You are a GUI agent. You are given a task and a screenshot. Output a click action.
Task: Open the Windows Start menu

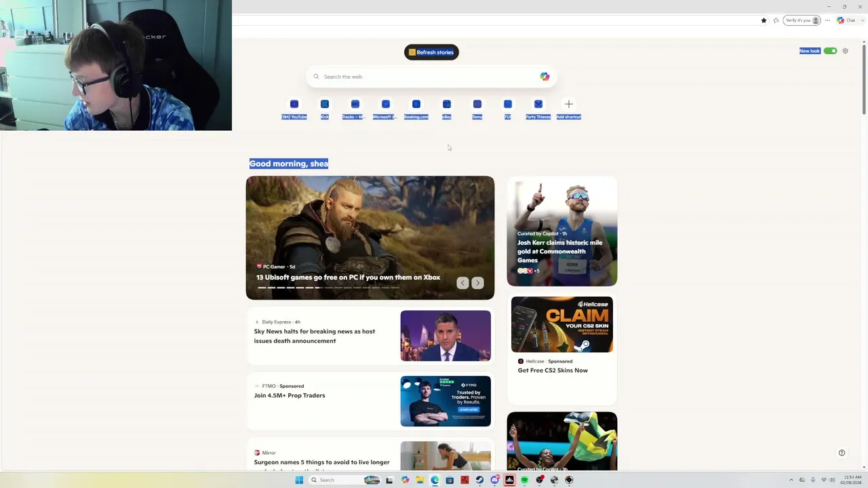coord(299,480)
